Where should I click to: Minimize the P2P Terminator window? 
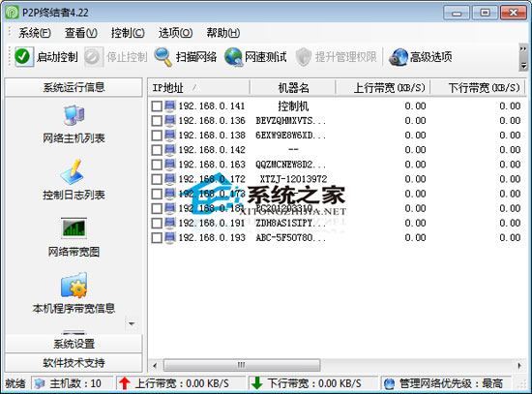pyautogui.click(x=457, y=13)
